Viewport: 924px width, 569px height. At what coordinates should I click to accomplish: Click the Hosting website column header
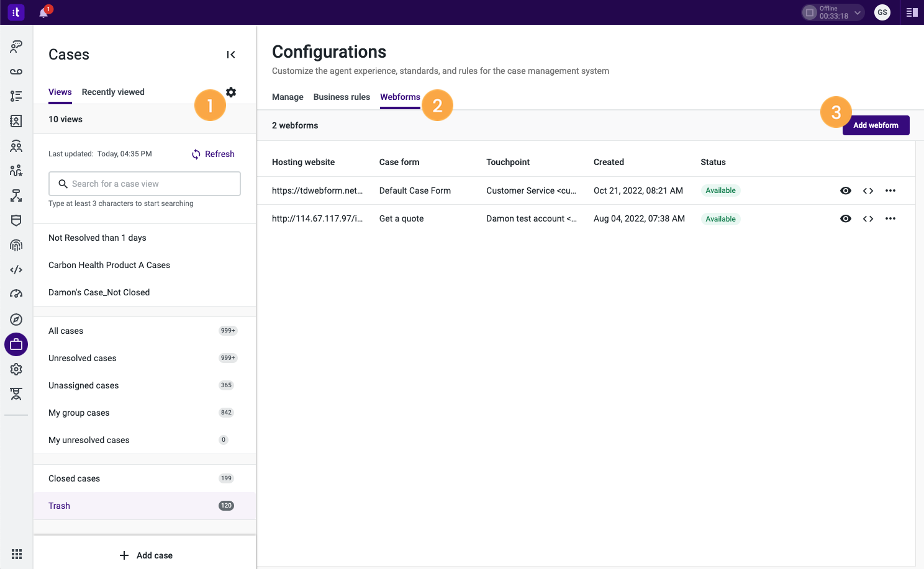click(303, 162)
